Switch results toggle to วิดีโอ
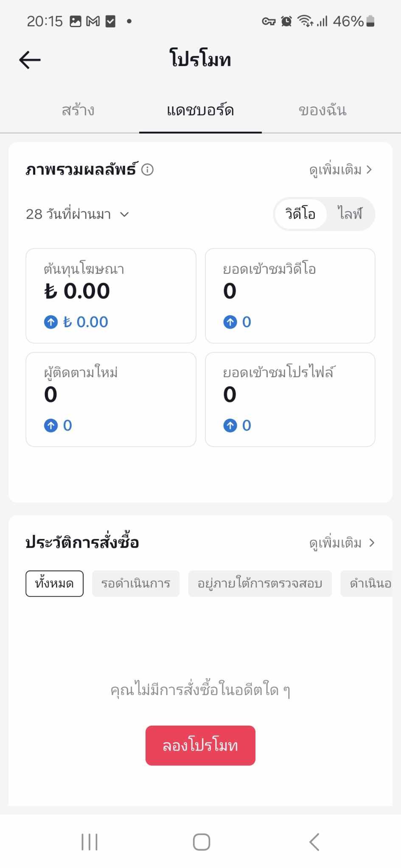401x868 pixels. coord(300,214)
